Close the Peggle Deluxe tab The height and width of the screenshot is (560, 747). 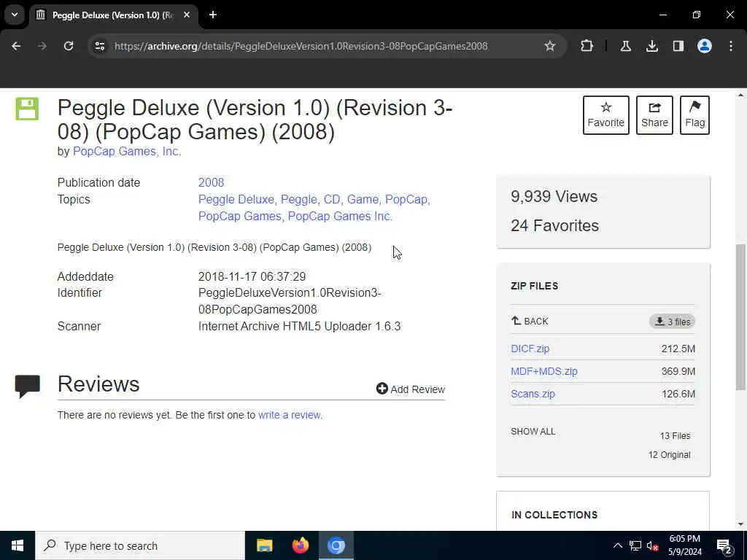click(187, 15)
